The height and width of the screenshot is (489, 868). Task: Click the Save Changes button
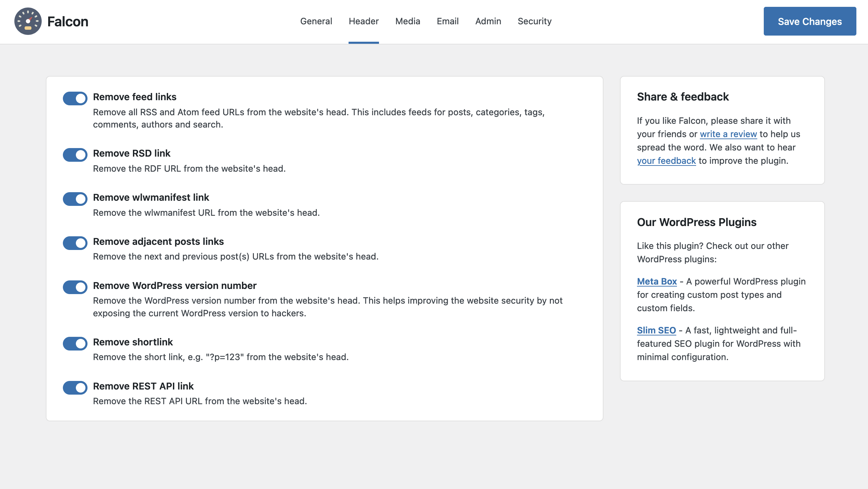(x=810, y=21)
